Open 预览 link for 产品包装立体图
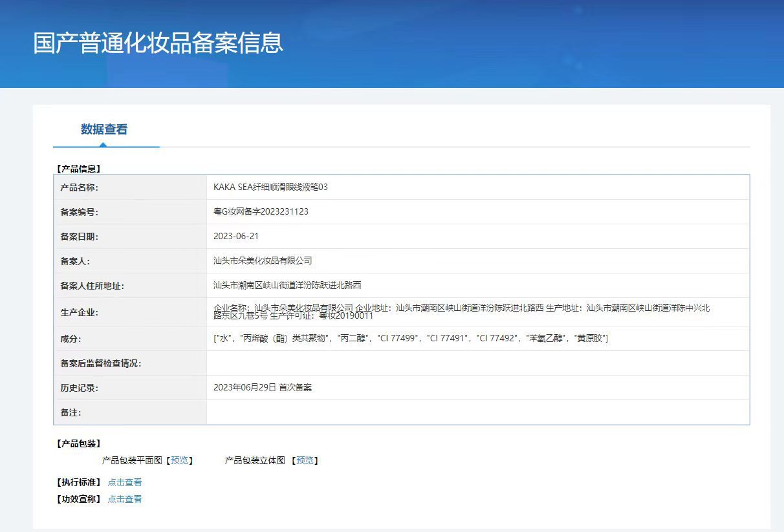Screen dimensions: 784x532 [x=305, y=460]
